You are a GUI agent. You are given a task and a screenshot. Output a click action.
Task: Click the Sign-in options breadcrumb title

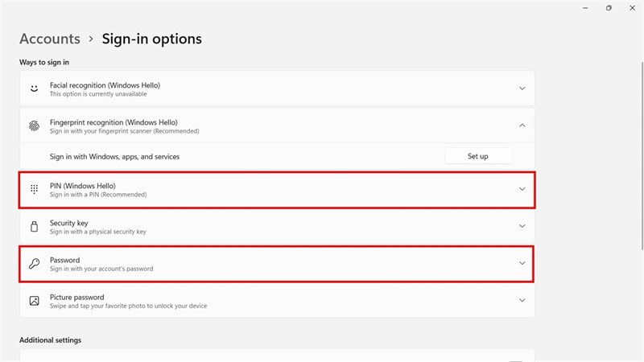click(x=151, y=39)
